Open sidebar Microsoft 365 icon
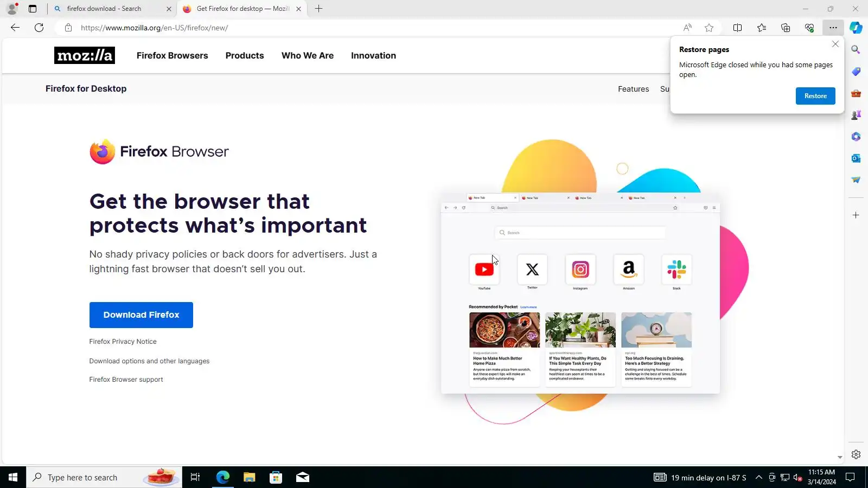This screenshot has width=868, height=488. (x=856, y=137)
